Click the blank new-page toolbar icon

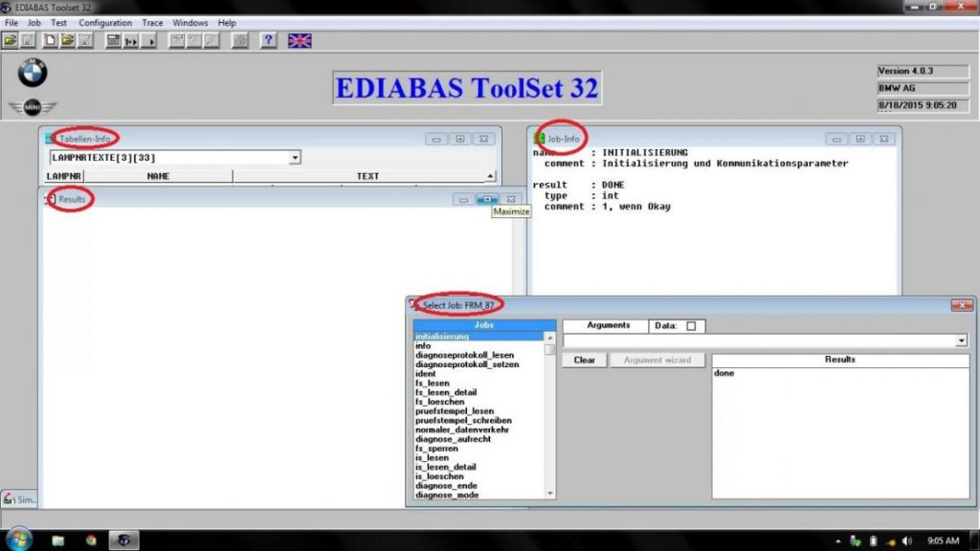click(50, 40)
